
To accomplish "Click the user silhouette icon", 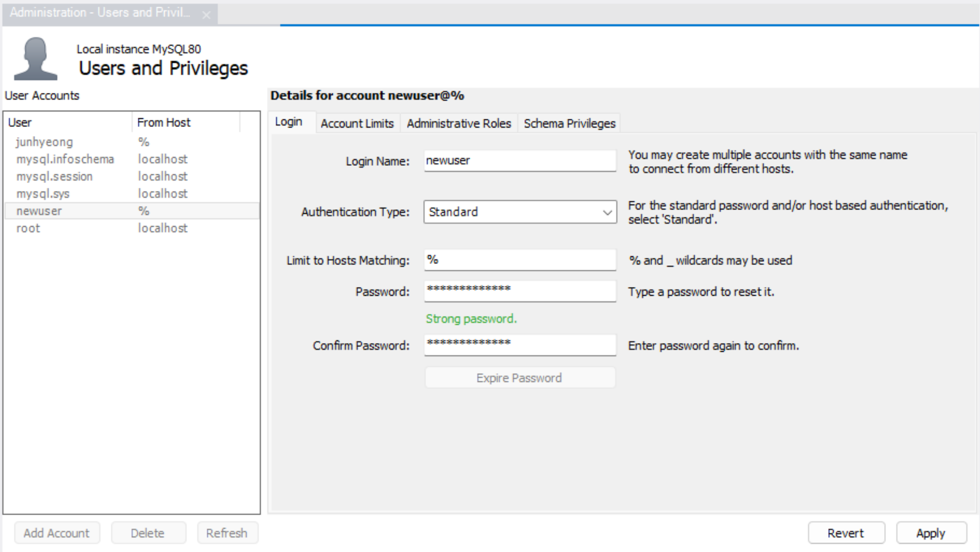I will coord(35,58).
